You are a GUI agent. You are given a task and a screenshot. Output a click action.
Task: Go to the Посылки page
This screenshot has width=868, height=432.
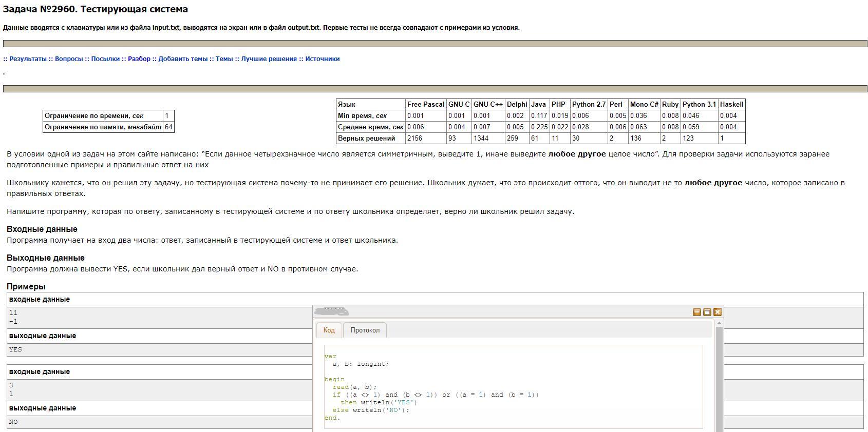pos(105,59)
